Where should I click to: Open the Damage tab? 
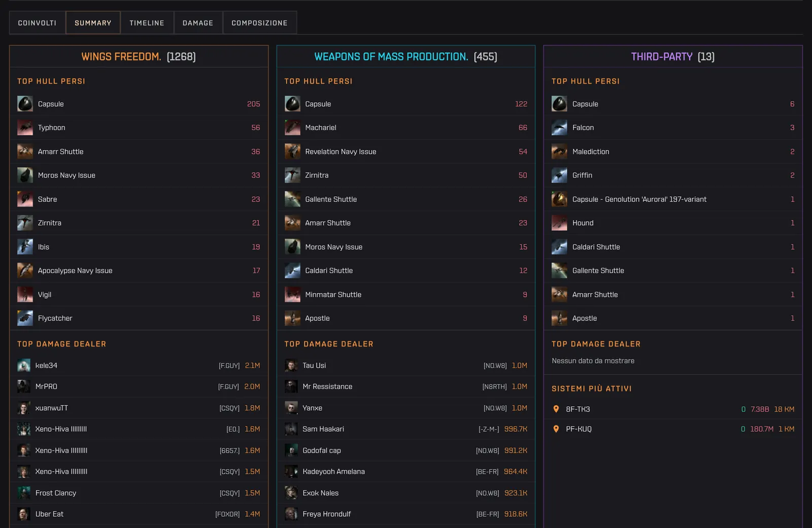(x=198, y=23)
